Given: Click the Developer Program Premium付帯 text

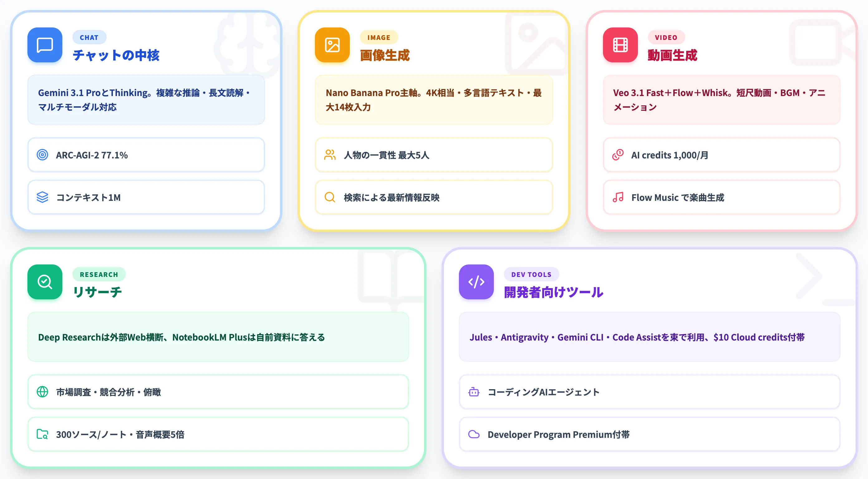Looking at the screenshot, I should pos(558,434).
